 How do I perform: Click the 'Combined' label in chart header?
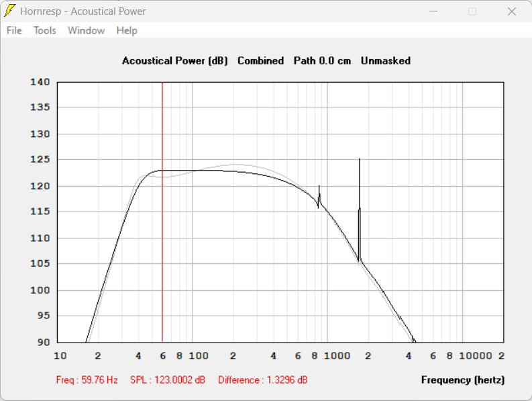260,60
